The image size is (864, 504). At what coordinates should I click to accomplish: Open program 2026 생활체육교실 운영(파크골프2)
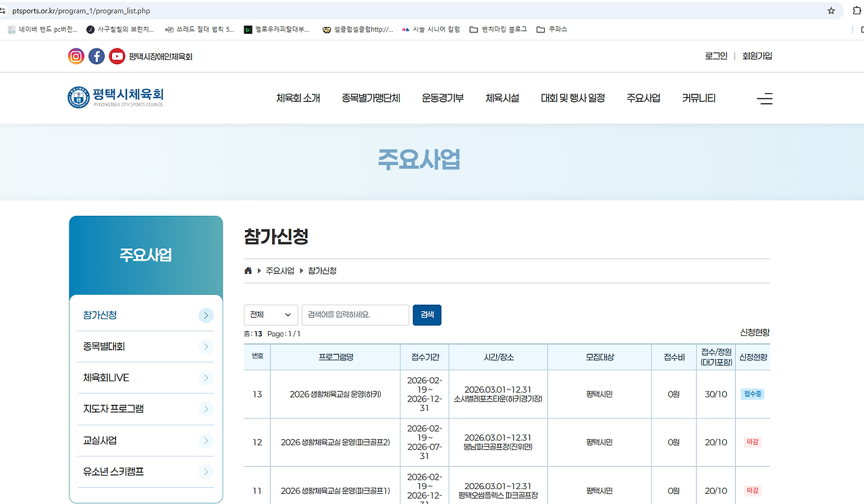[335, 443]
